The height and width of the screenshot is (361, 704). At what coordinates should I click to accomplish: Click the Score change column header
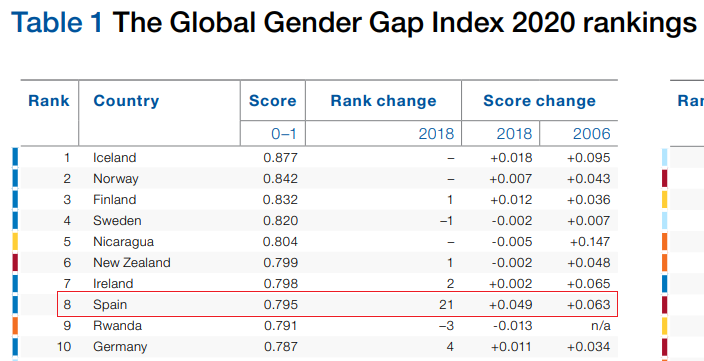point(539,101)
